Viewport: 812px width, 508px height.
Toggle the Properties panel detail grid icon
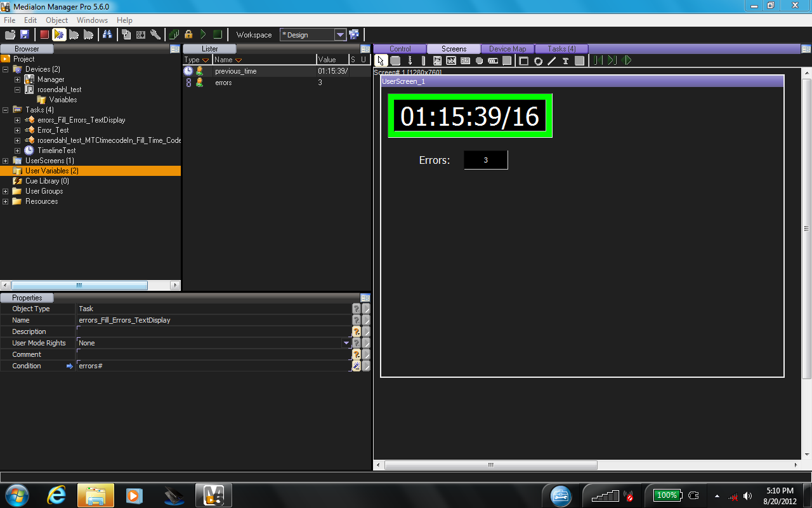click(365, 297)
